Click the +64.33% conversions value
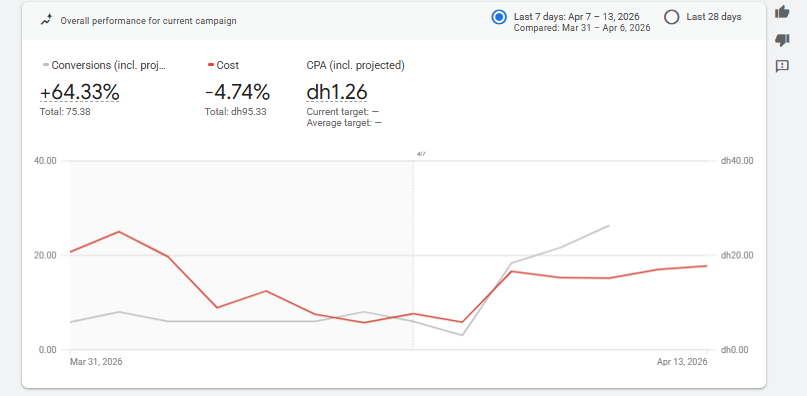 click(x=80, y=93)
